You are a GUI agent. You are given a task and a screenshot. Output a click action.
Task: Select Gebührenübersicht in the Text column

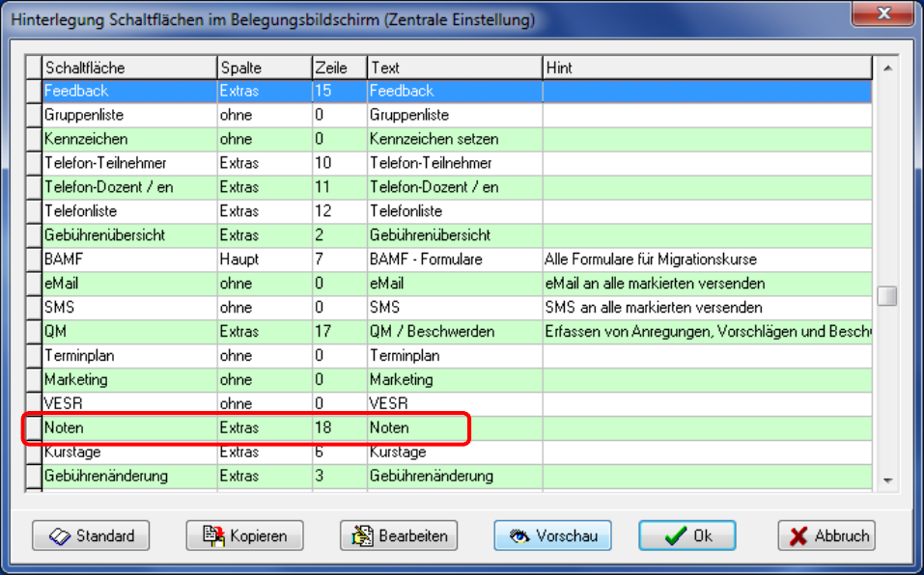point(455,235)
